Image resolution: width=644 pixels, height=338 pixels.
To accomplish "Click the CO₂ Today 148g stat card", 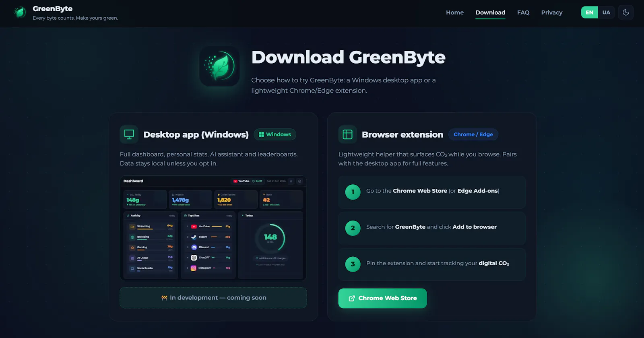I will (145, 200).
